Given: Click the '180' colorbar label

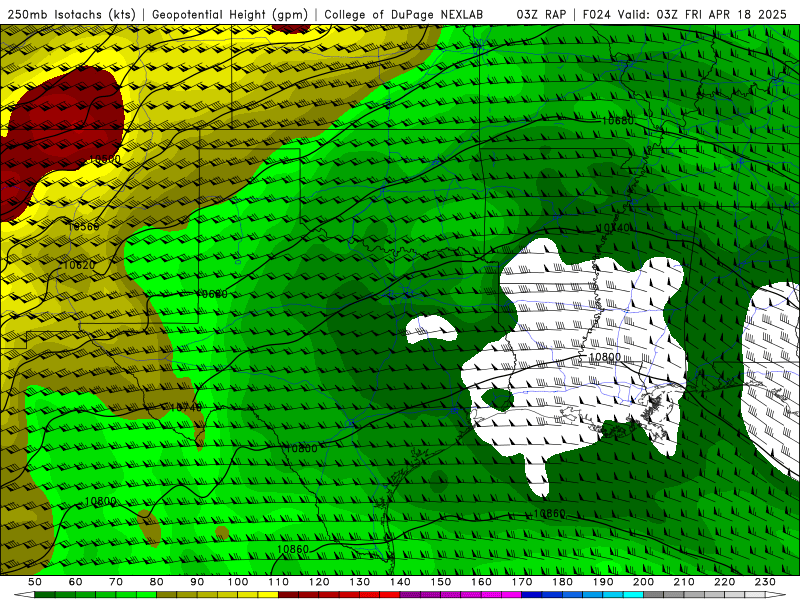Looking at the screenshot, I should pyautogui.click(x=563, y=582).
